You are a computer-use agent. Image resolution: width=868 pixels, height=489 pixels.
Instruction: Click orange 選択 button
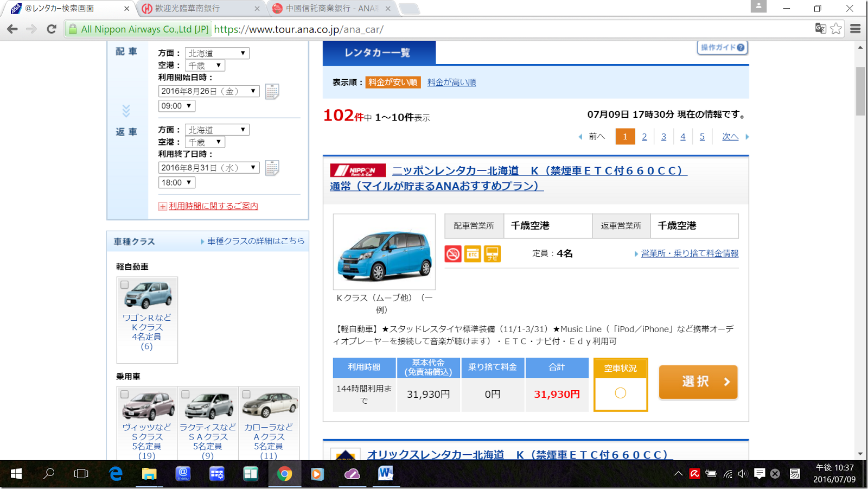[x=698, y=382]
